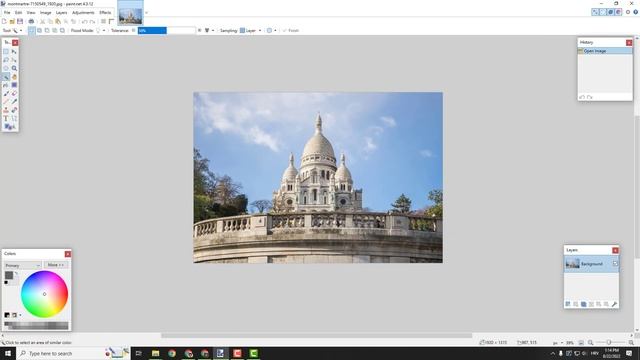
Task: Open the Image menu
Action: click(x=46, y=13)
